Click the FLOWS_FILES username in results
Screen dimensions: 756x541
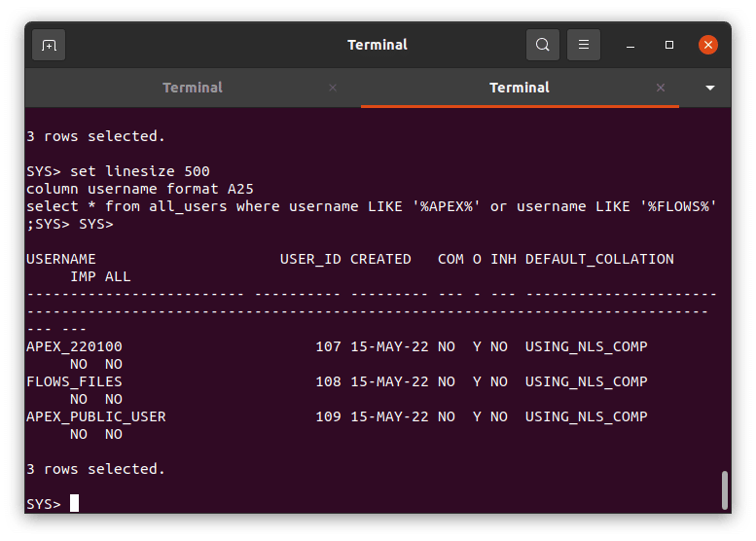coord(74,381)
